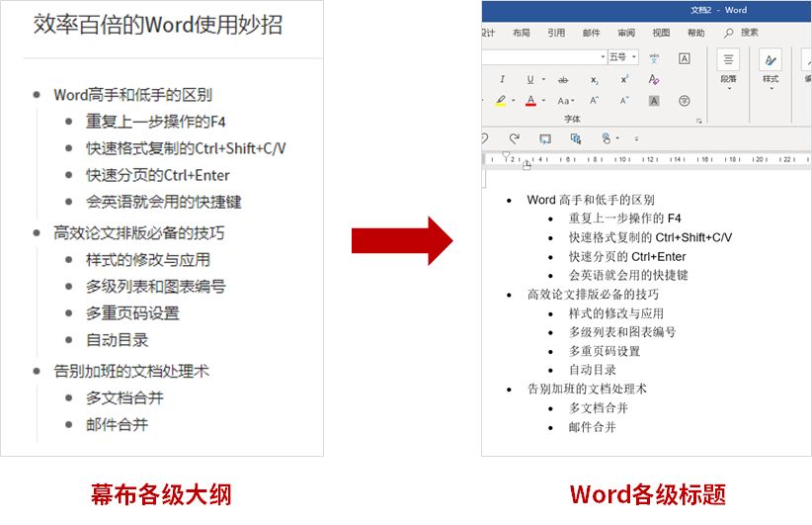Select Mubu item 自动目录

click(x=117, y=340)
